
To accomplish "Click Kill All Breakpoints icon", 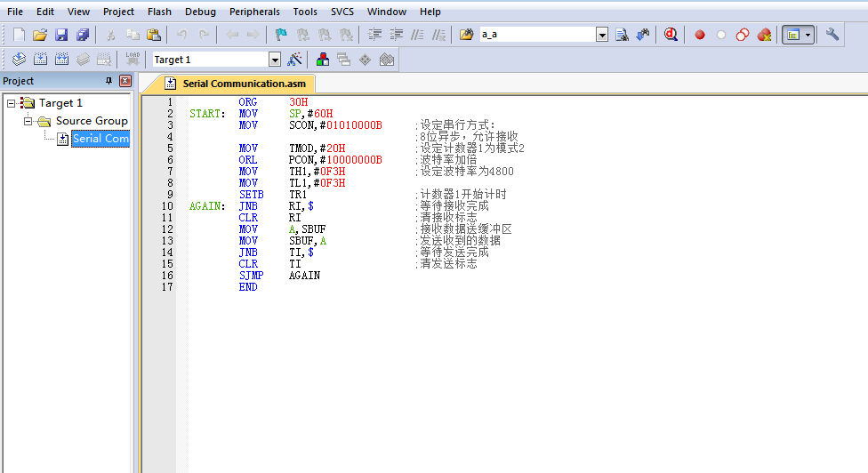I will coord(765,35).
